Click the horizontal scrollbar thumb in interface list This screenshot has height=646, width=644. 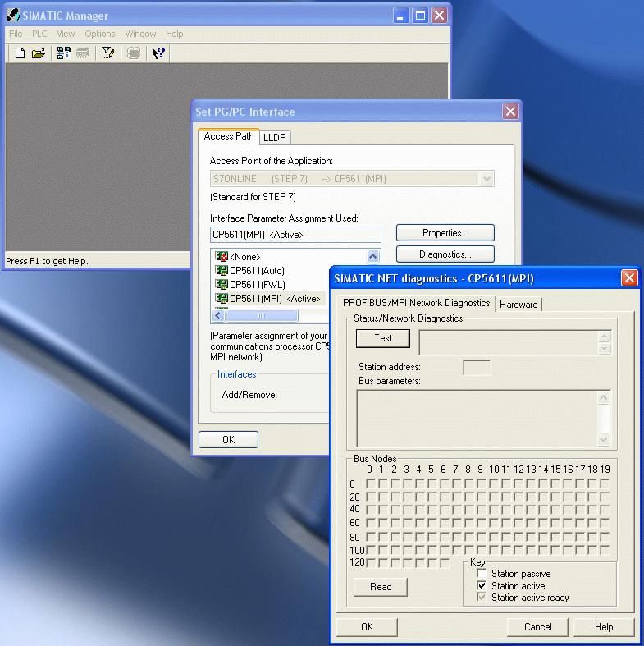pyautogui.click(x=262, y=316)
